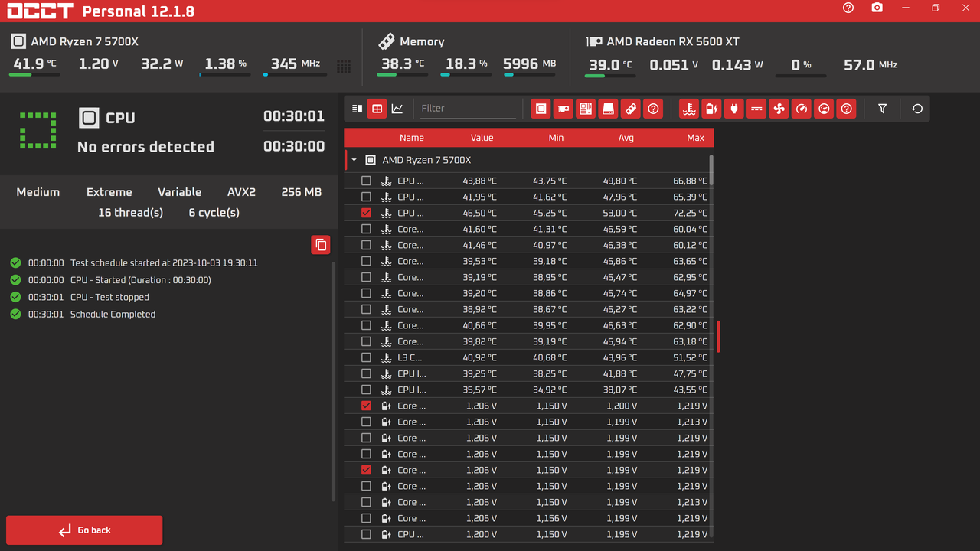The image size is (980, 551).
Task: Click the test log vertical scrollbar
Action: click(x=333, y=381)
